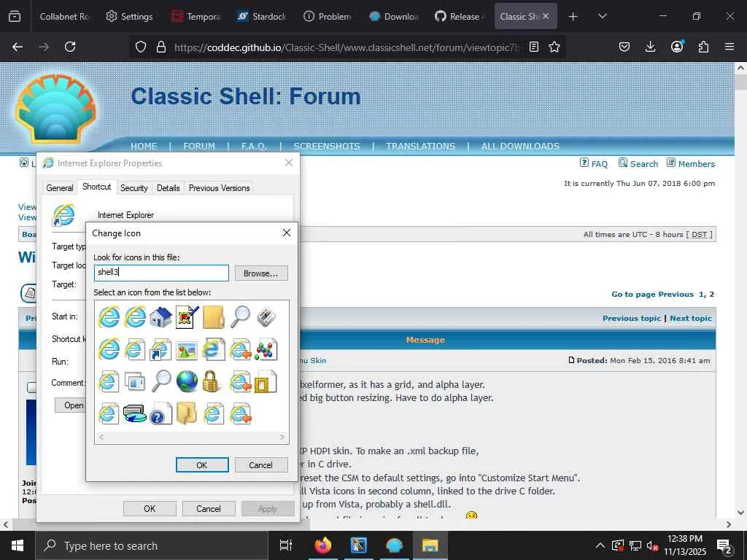Open Task View on the taskbar

coord(286,545)
